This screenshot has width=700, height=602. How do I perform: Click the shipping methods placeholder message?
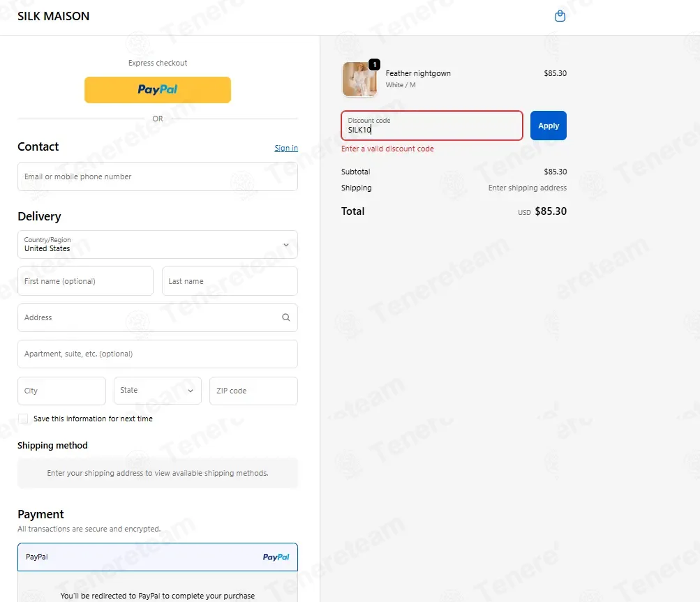point(158,473)
